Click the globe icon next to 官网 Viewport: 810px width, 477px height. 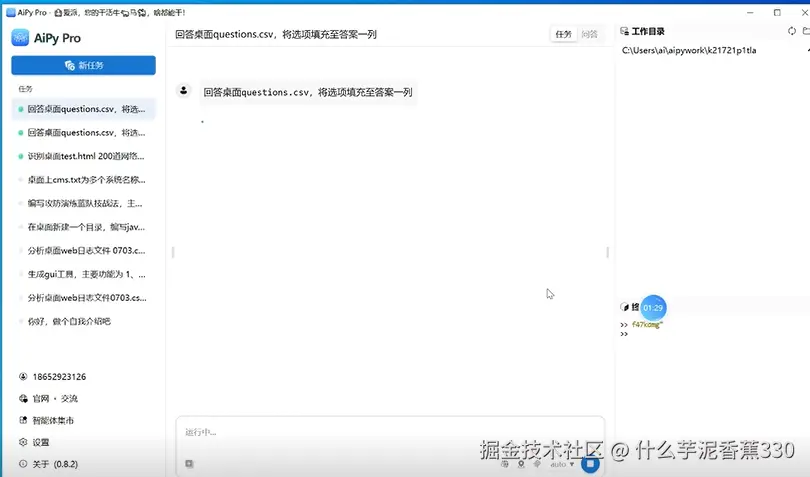point(23,398)
